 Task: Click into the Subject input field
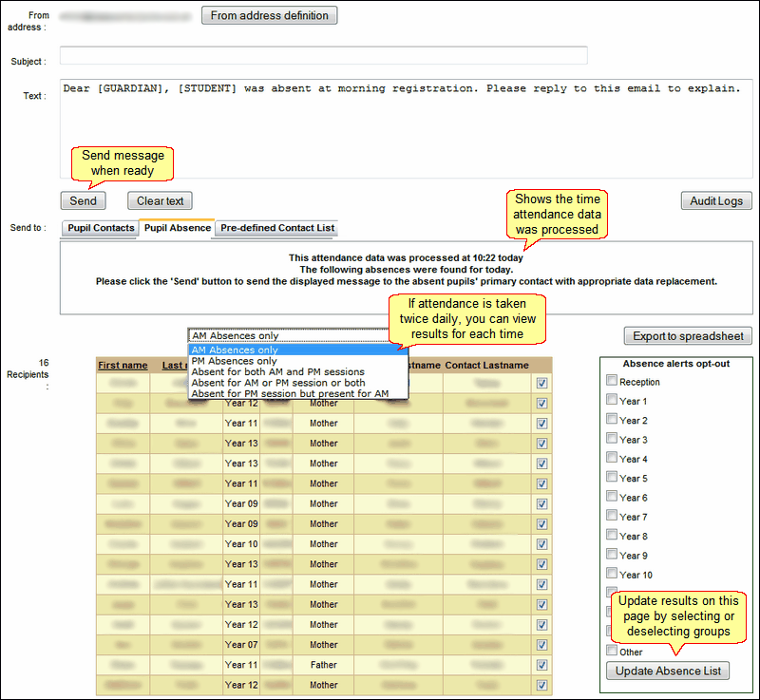pos(323,55)
